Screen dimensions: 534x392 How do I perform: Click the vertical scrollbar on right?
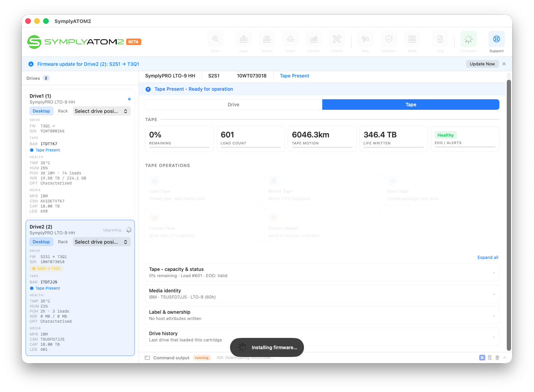pyautogui.click(x=509, y=215)
